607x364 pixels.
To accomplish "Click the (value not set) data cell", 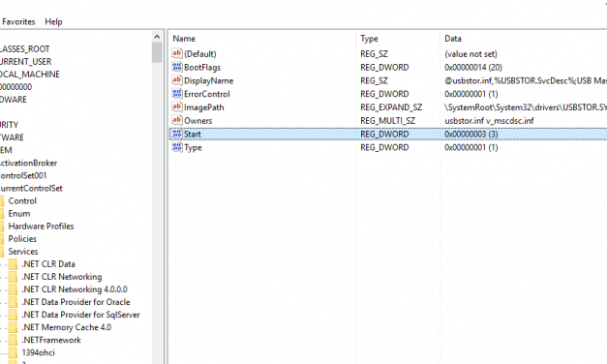I will click(470, 54).
